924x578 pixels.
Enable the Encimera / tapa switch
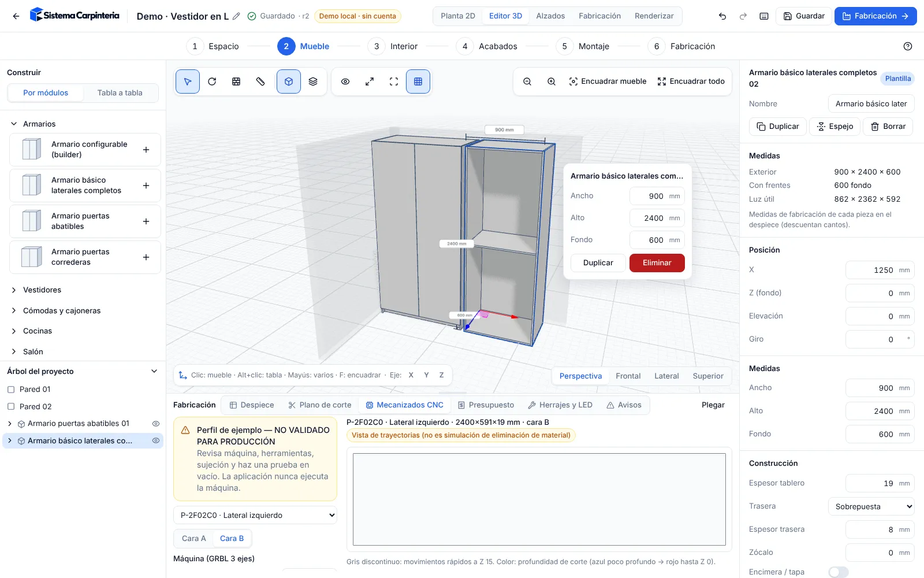(839, 572)
